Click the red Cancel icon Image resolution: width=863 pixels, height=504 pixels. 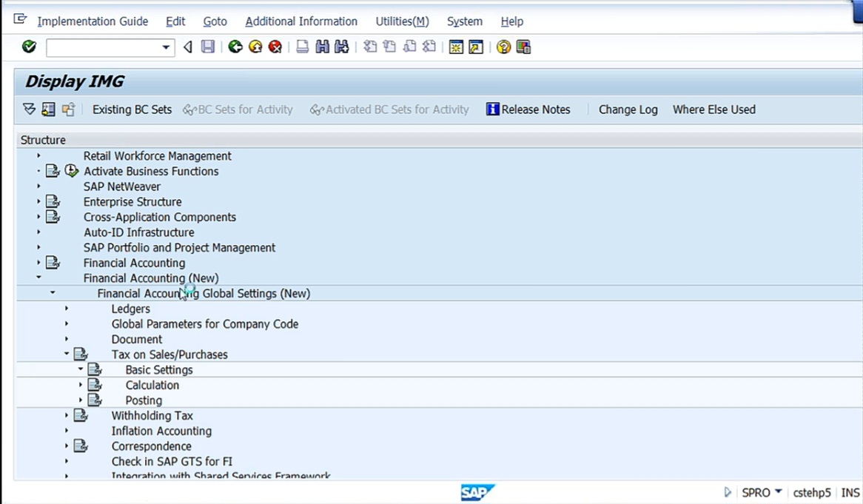[x=275, y=47]
